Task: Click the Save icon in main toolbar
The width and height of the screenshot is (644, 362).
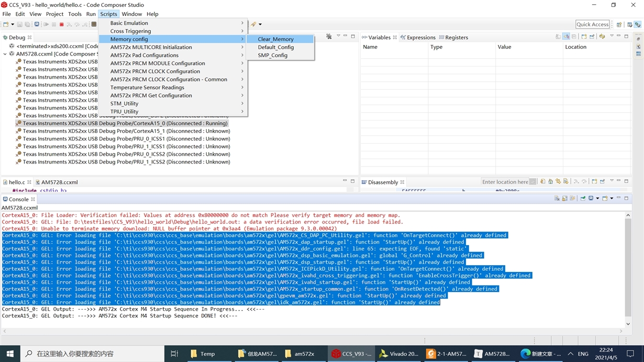Action: click(20, 24)
